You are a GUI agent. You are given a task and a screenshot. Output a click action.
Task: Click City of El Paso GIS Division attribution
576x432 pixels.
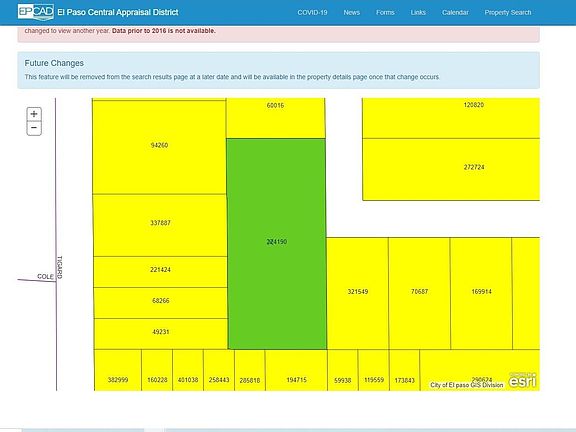(x=467, y=385)
